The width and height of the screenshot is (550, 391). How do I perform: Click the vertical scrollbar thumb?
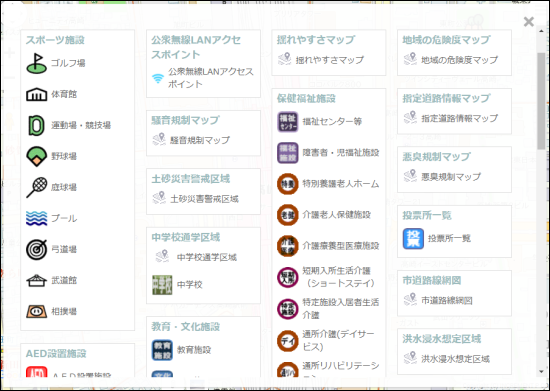tap(541, 101)
